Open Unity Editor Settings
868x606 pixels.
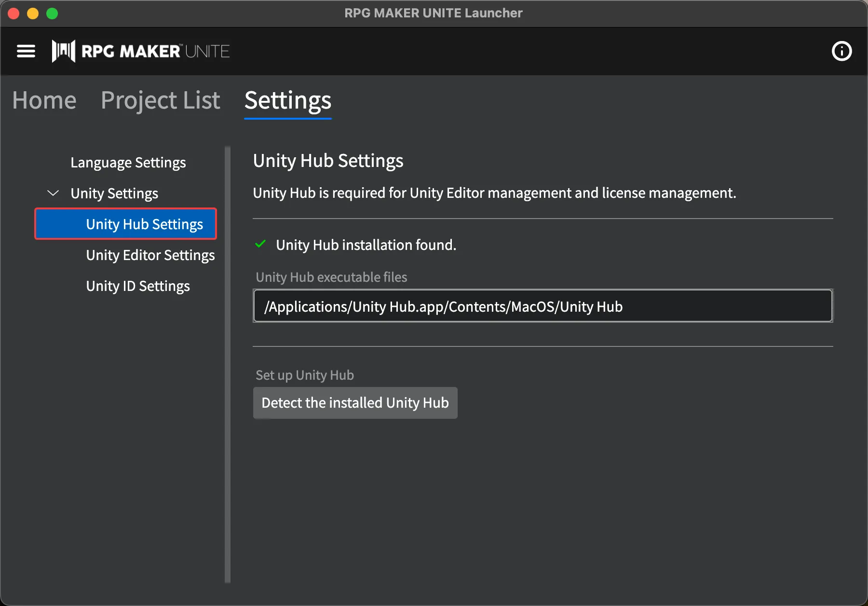tap(150, 255)
